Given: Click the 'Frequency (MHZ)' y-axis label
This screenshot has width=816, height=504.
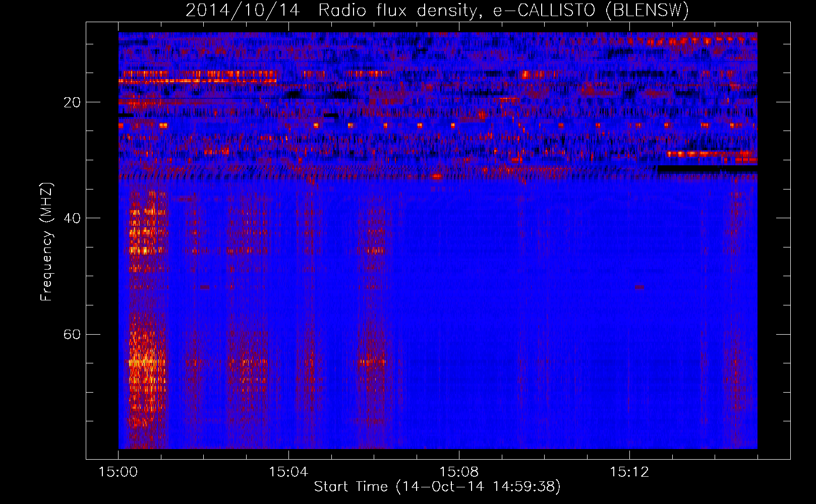Looking at the screenshot, I should click(46, 242).
